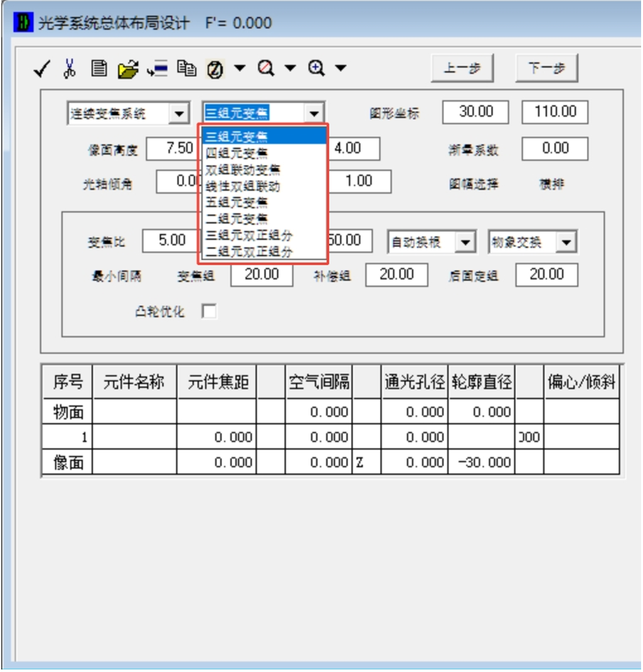Select 四组元变焦 from the dropdown list
This screenshot has height=672, width=643.
pyautogui.click(x=236, y=152)
